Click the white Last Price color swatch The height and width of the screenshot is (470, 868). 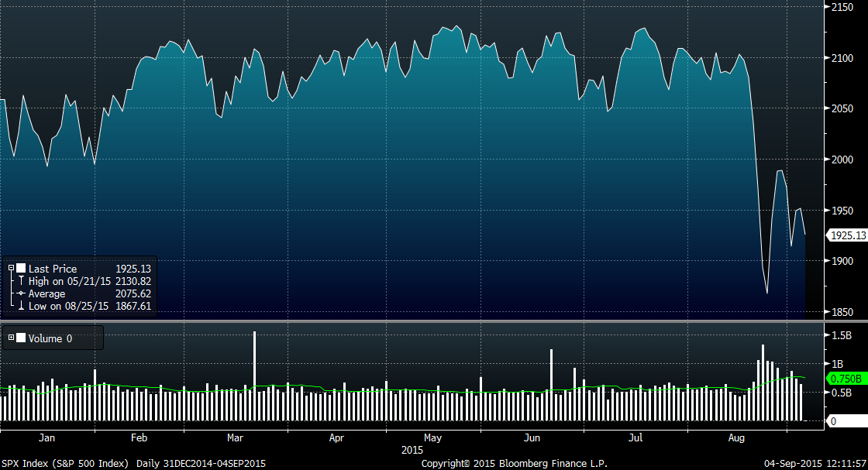21,268
